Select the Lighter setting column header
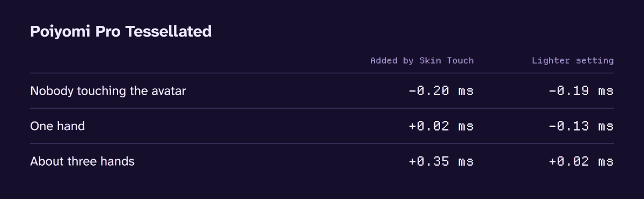 [x=573, y=61]
